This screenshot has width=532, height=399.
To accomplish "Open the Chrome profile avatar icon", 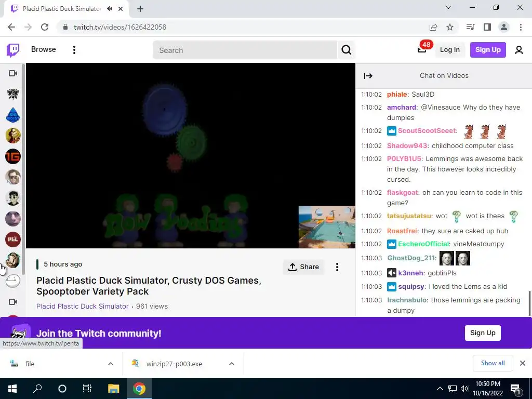I will (x=504, y=27).
